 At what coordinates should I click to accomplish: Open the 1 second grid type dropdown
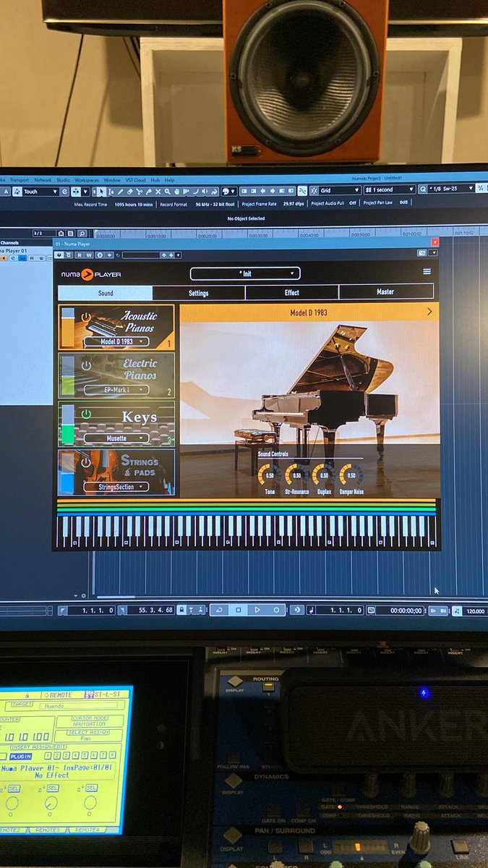[390, 190]
